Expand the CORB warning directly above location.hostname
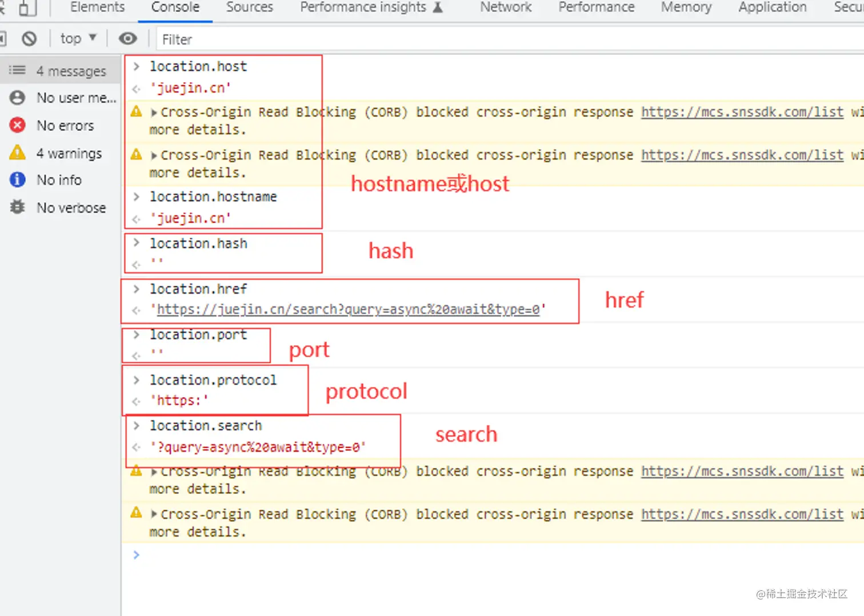864x616 pixels. 154,155
